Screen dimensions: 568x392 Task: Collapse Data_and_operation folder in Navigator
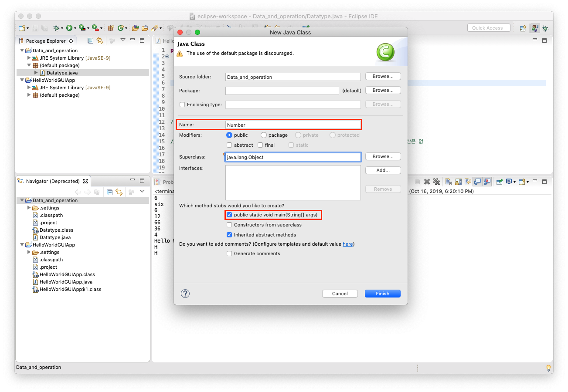[22, 200]
